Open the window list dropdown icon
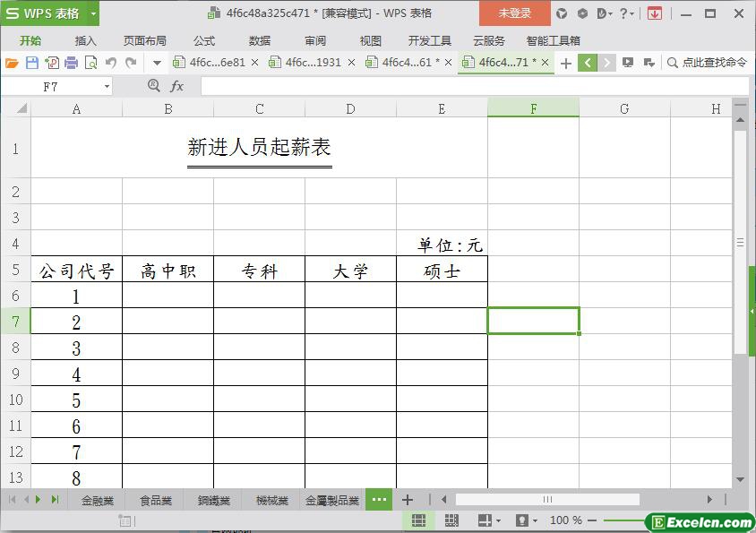The width and height of the screenshot is (756, 533). point(649,63)
